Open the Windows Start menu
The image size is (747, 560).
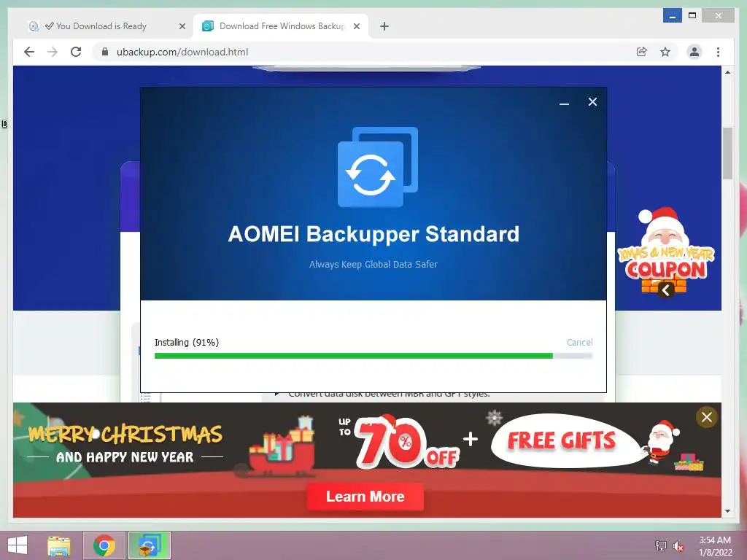18,545
